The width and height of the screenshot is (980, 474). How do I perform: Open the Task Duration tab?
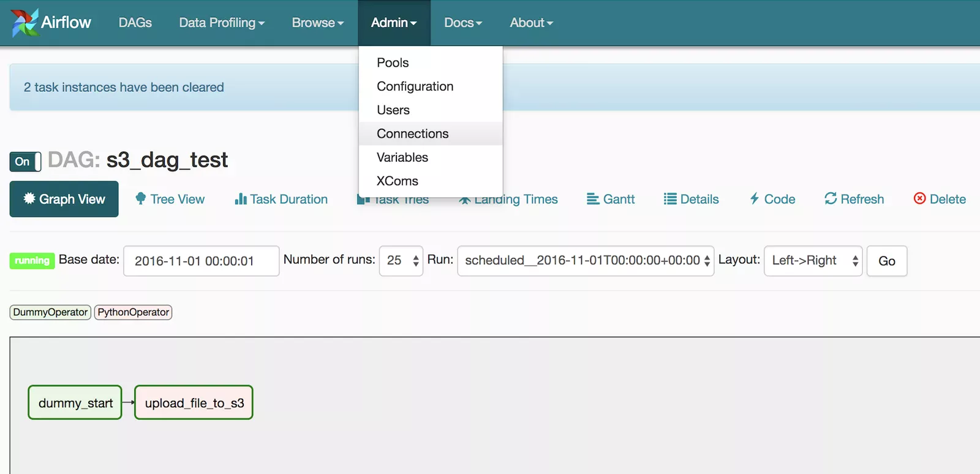pos(281,199)
